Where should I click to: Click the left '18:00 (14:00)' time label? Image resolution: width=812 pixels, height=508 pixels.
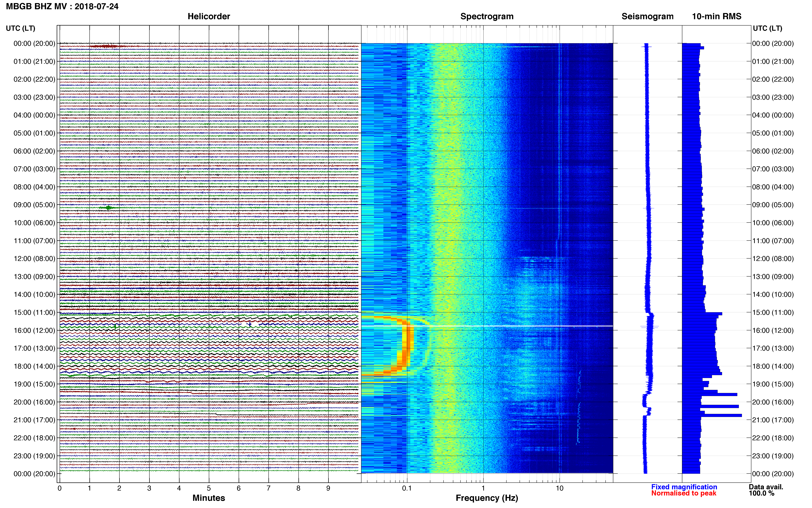[34, 367]
